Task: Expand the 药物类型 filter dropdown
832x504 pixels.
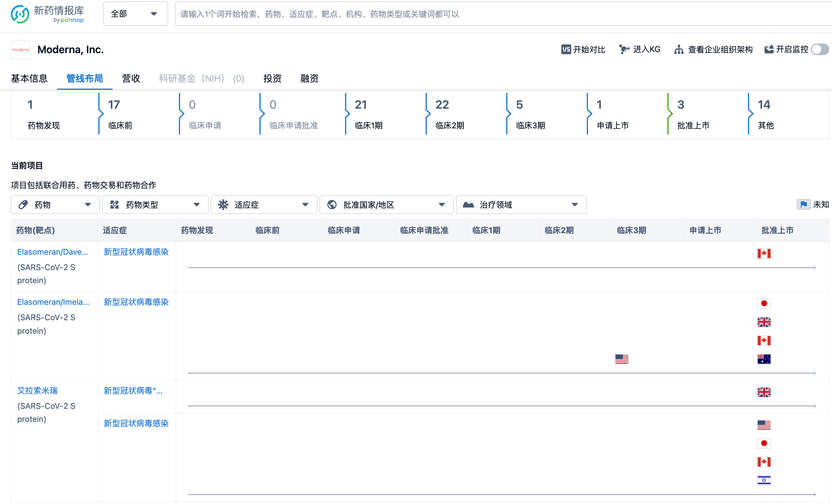Action: click(155, 205)
